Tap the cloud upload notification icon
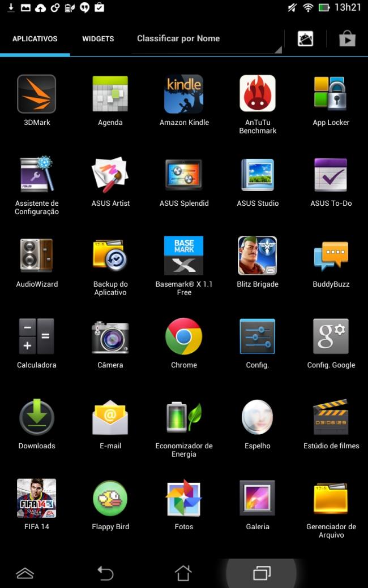 tap(41, 7)
